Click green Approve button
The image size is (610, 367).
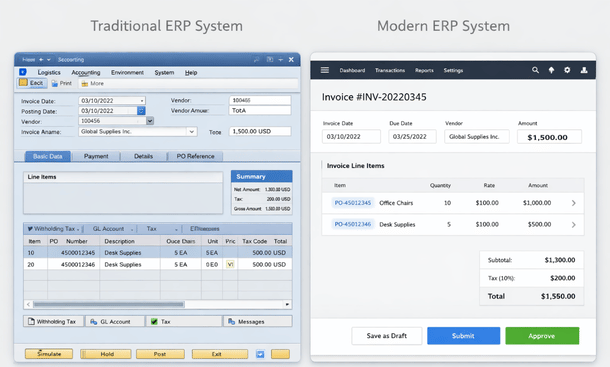point(542,336)
